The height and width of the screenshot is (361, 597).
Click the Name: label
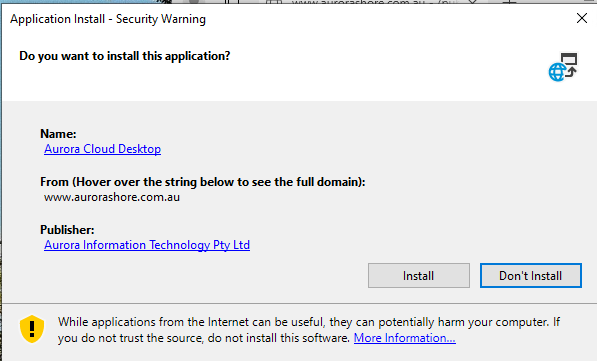[x=58, y=134]
